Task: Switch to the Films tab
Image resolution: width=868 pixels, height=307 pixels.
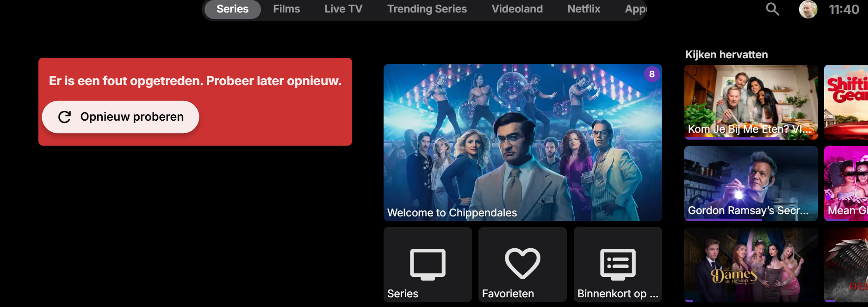Action: 286,9
